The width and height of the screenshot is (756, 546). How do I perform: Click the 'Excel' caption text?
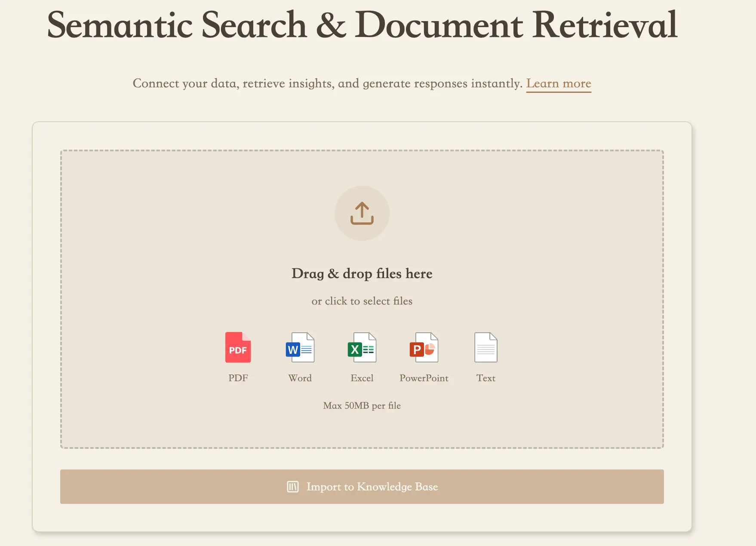coord(362,378)
